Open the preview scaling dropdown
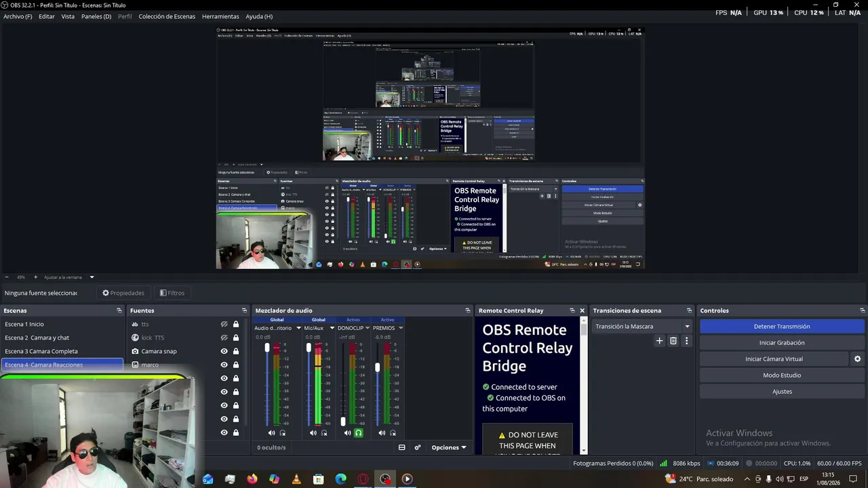Viewport: 868px width, 488px height. click(x=92, y=277)
